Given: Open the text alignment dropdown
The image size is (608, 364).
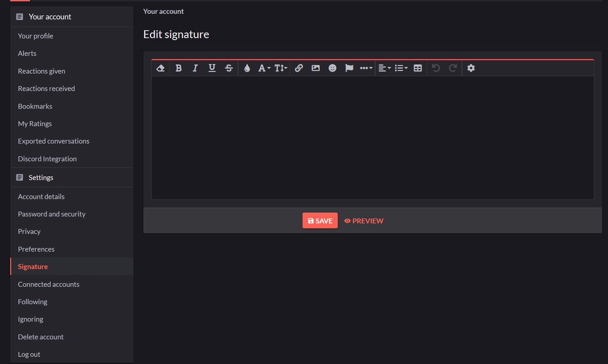Looking at the screenshot, I should [x=384, y=68].
